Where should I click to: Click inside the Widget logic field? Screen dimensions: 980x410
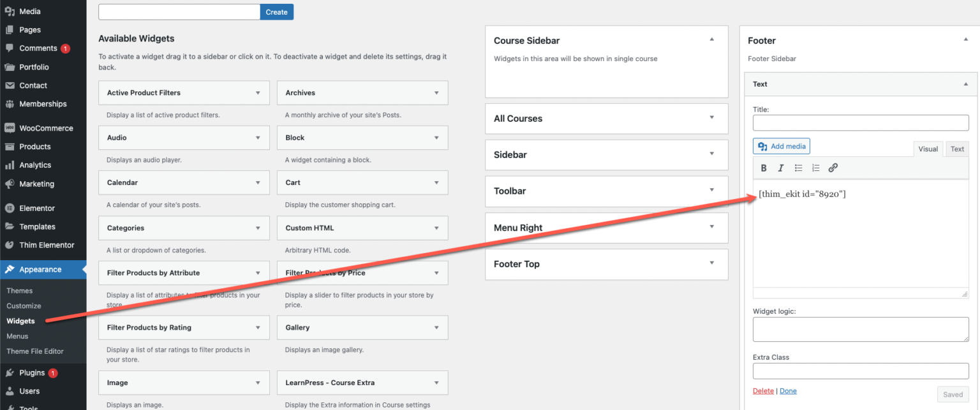pos(860,329)
